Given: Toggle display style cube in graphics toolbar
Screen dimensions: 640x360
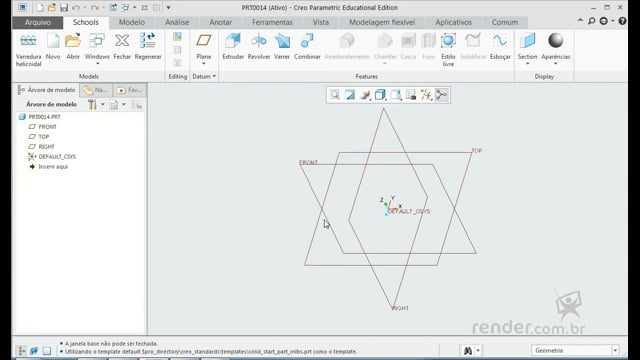Looking at the screenshot, I should point(380,95).
